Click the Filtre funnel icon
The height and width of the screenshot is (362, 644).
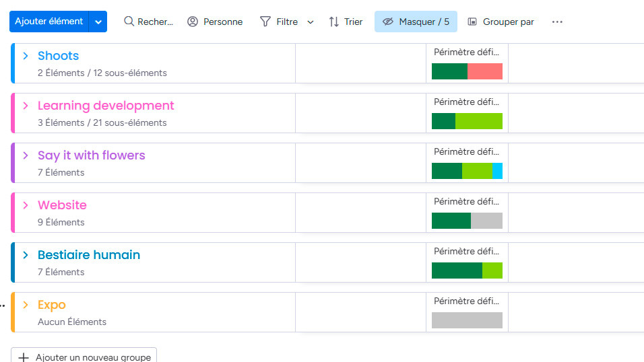[265, 22]
